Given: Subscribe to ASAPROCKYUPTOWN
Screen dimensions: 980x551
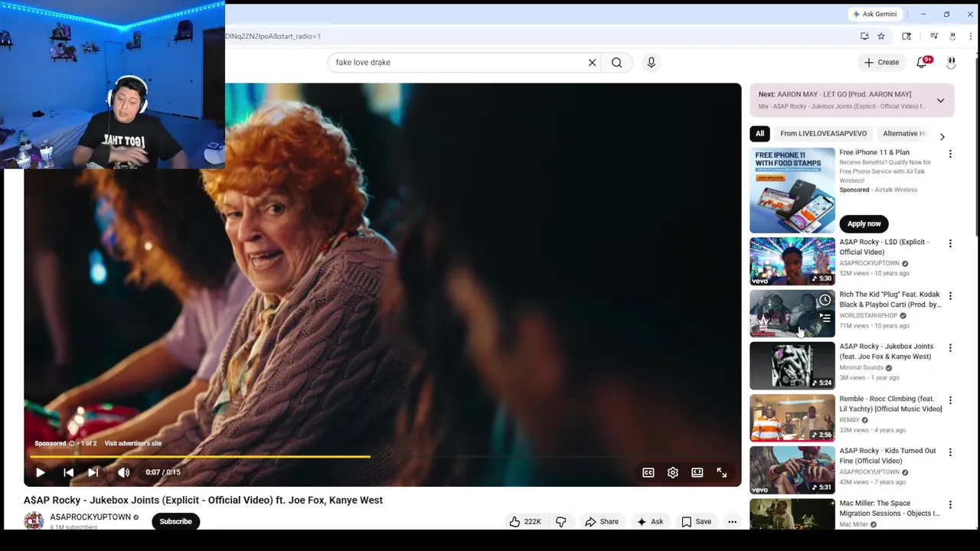Looking at the screenshot, I should [175, 521].
